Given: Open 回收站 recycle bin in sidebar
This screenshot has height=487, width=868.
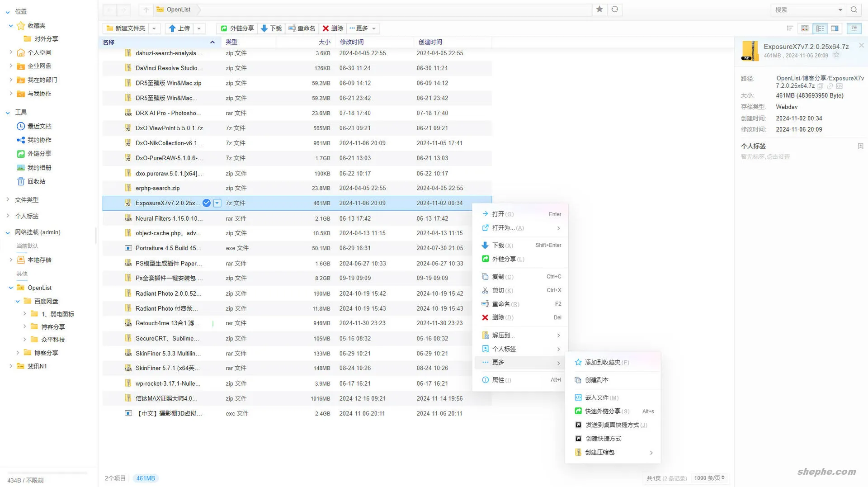Looking at the screenshot, I should coord(36,181).
